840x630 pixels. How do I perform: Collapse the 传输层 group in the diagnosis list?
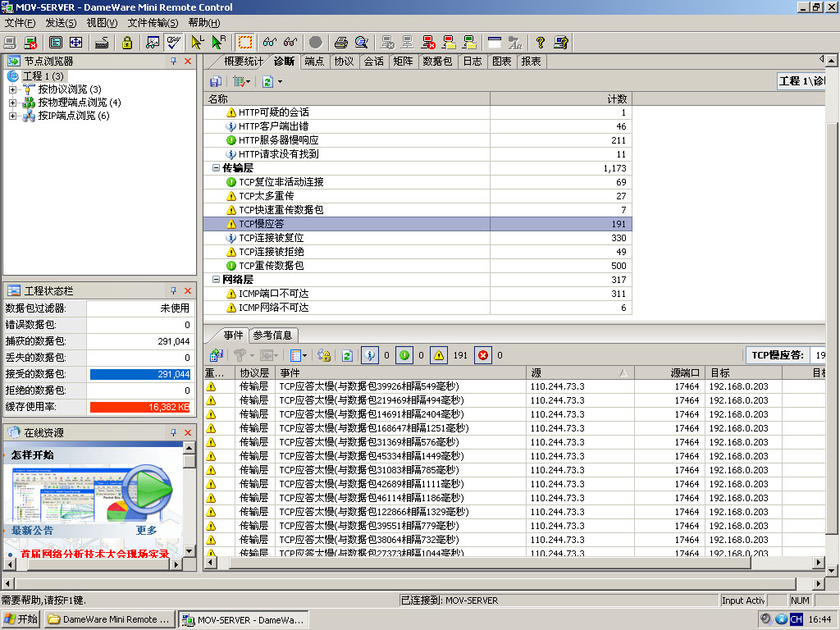click(216, 167)
